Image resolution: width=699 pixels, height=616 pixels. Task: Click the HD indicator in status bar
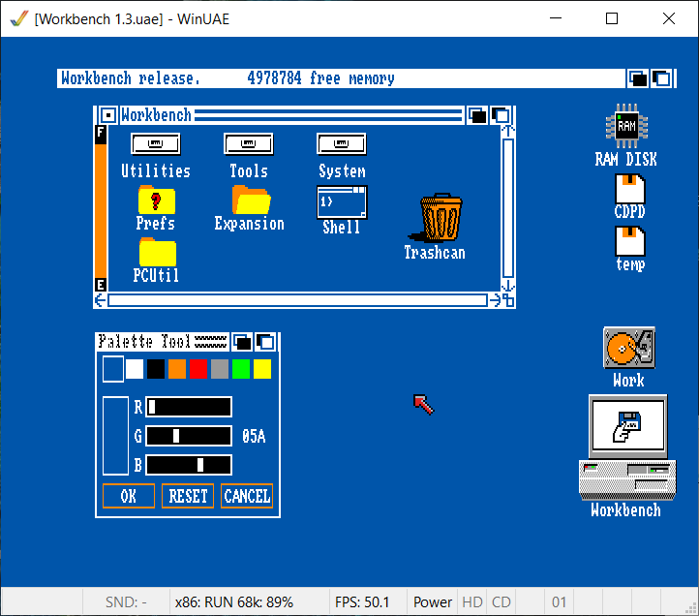pyautogui.click(x=472, y=602)
